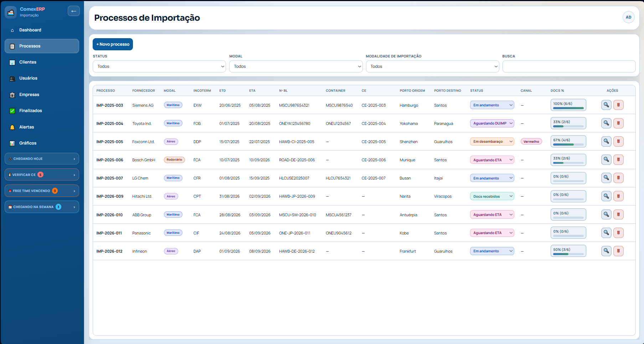Open the ComexERP ship logo
The height and width of the screenshot is (344, 644).
[11, 12]
